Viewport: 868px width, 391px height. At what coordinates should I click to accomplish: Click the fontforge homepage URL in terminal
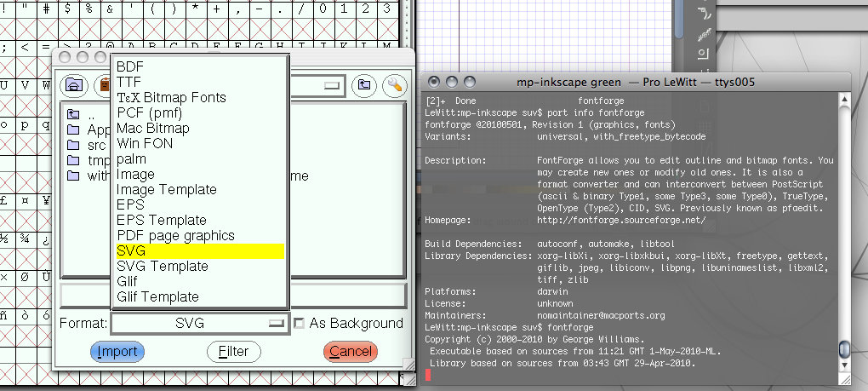click(x=621, y=221)
